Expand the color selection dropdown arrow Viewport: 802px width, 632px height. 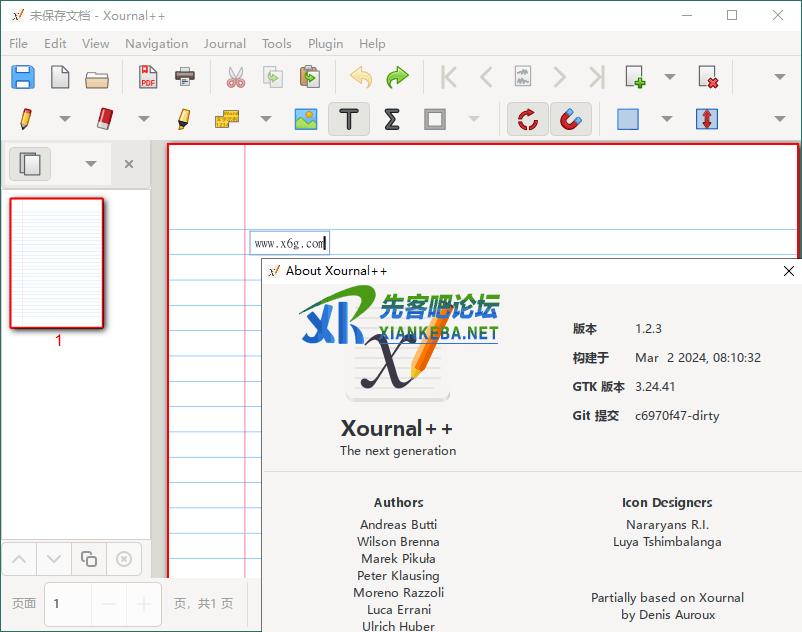coord(667,119)
